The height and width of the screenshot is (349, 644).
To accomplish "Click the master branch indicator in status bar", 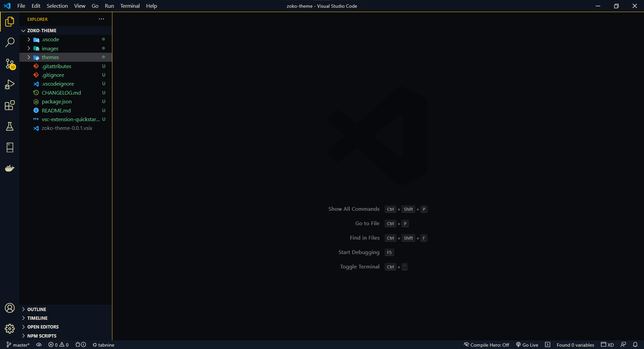I will pyautogui.click(x=18, y=345).
